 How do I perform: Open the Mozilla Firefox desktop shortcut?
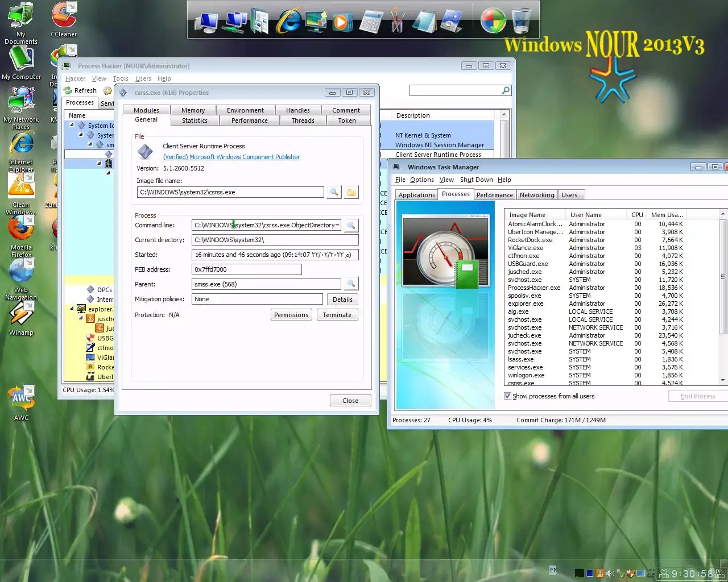click(21, 236)
